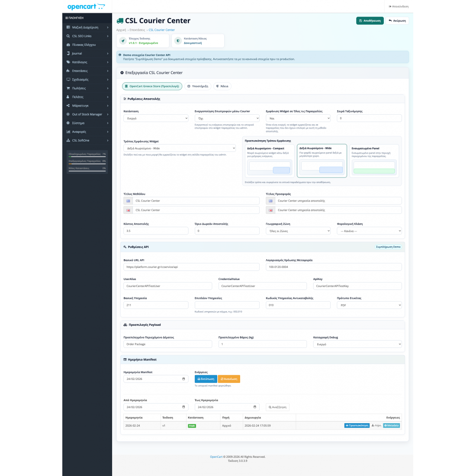This screenshot has height=476, width=476.
Task: Select the Δεξιά Αιωρούμενο - Wide preview card
Action: point(322,161)
